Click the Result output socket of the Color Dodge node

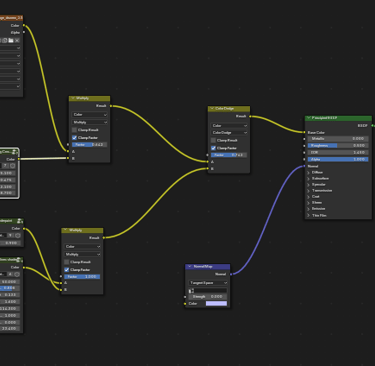coord(250,116)
